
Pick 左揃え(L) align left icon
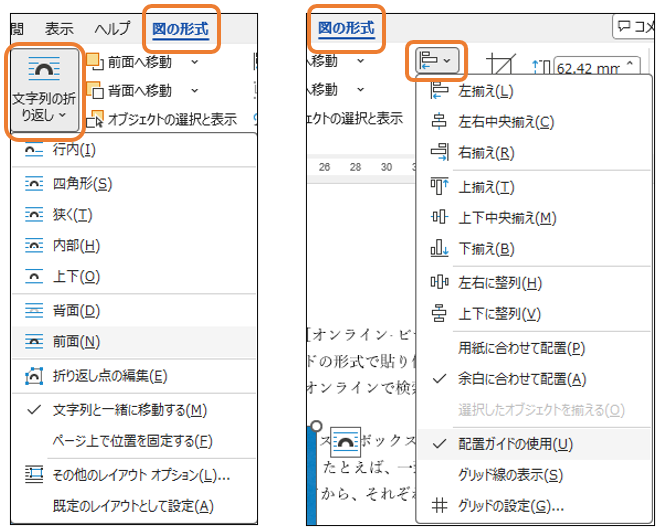(439, 92)
